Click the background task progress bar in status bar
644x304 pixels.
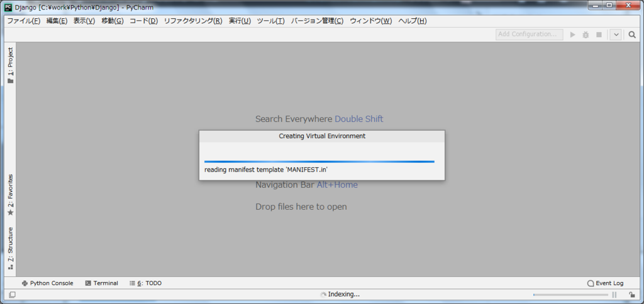click(x=570, y=295)
